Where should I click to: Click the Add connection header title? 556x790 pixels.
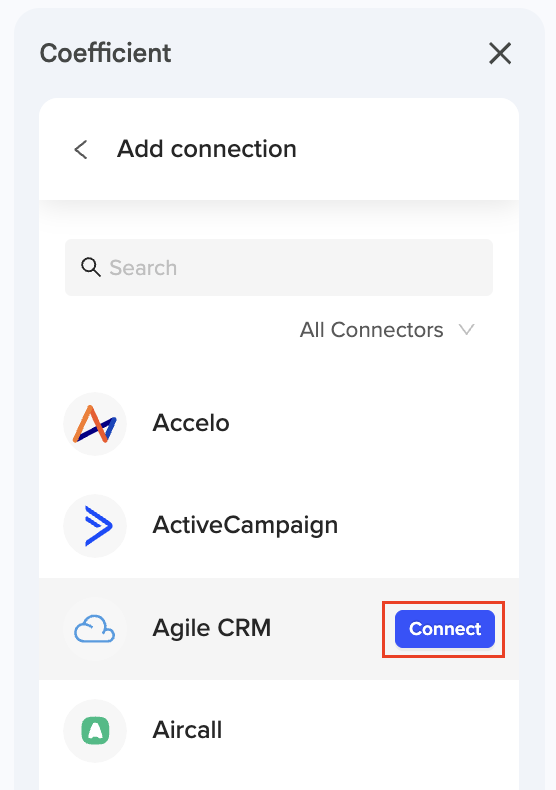[x=206, y=149]
